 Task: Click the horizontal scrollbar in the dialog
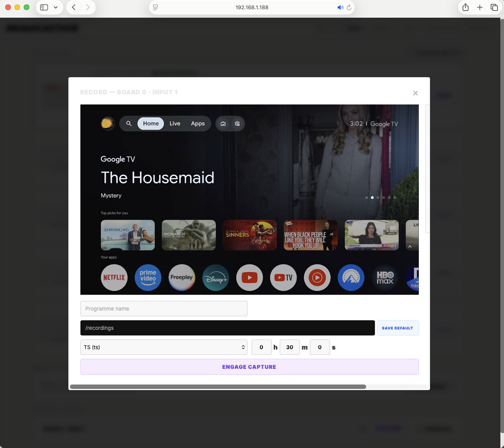point(218,387)
